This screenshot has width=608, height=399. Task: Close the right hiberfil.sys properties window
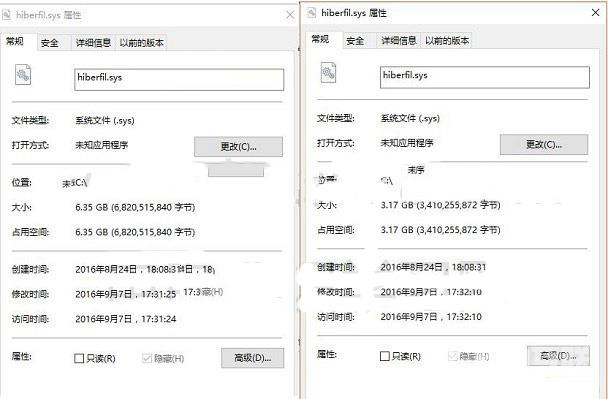tap(596, 13)
